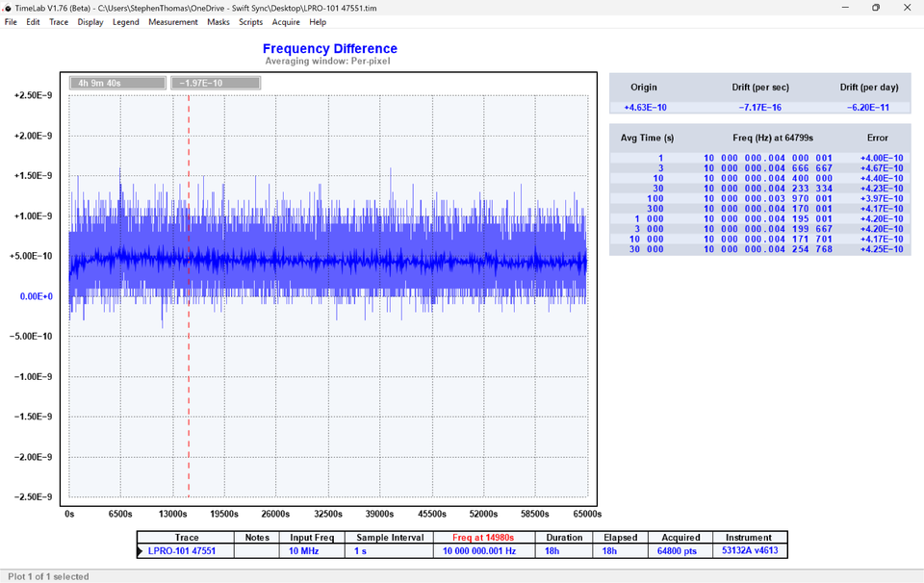The height and width of the screenshot is (583, 924).
Task: Open the Trace menu
Action: click(59, 22)
